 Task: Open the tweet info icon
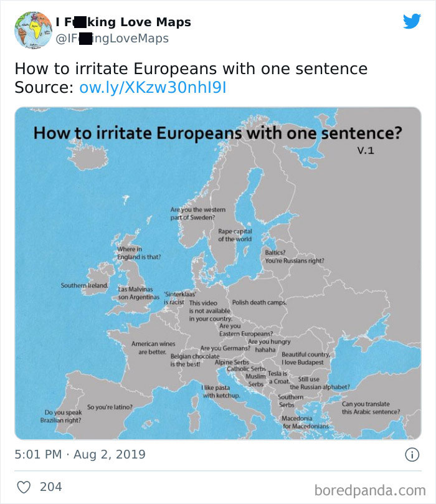pyautogui.click(x=412, y=455)
